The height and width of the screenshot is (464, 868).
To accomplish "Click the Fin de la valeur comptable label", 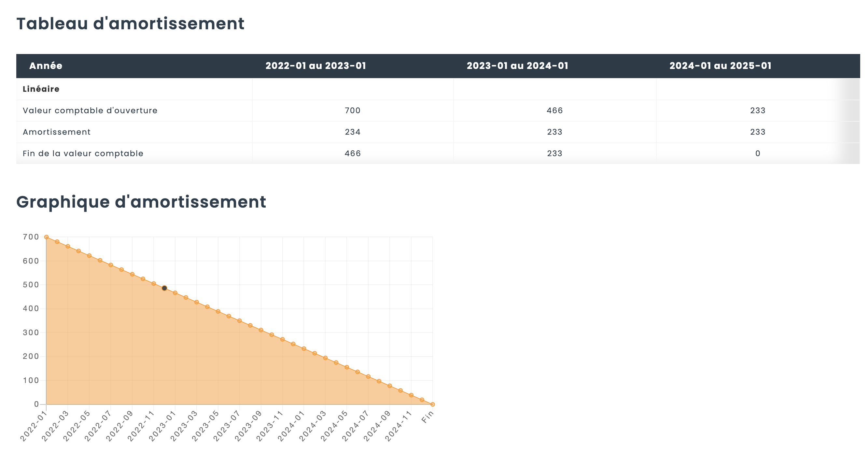I will tap(83, 154).
